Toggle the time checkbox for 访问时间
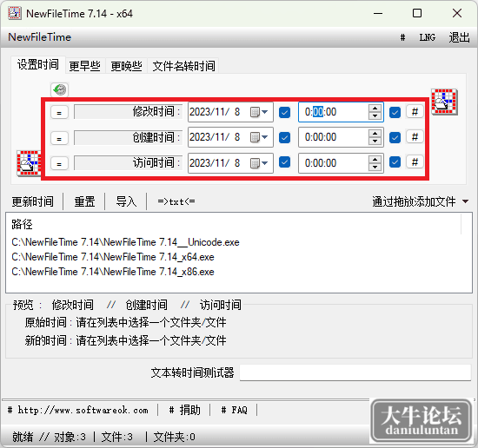 (395, 162)
